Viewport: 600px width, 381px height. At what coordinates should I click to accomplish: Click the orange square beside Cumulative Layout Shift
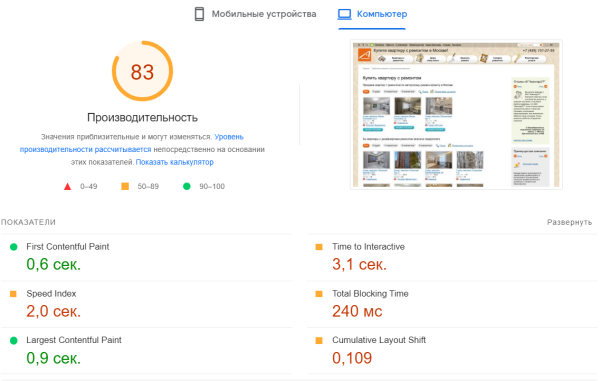pyautogui.click(x=319, y=340)
